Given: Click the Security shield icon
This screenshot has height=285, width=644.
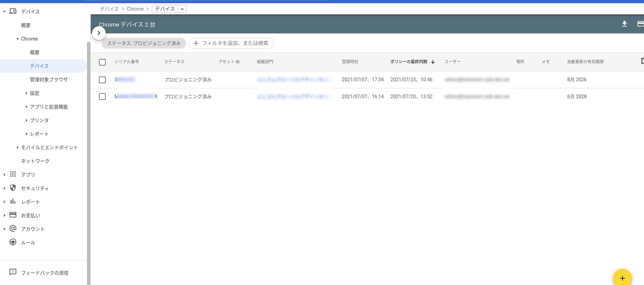Looking at the screenshot, I should click(13, 188).
